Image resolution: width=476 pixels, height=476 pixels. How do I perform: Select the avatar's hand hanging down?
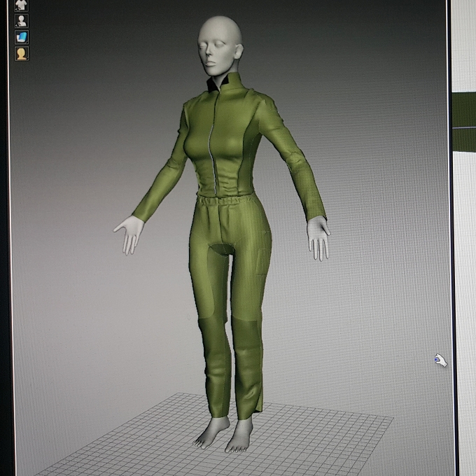click(x=318, y=238)
